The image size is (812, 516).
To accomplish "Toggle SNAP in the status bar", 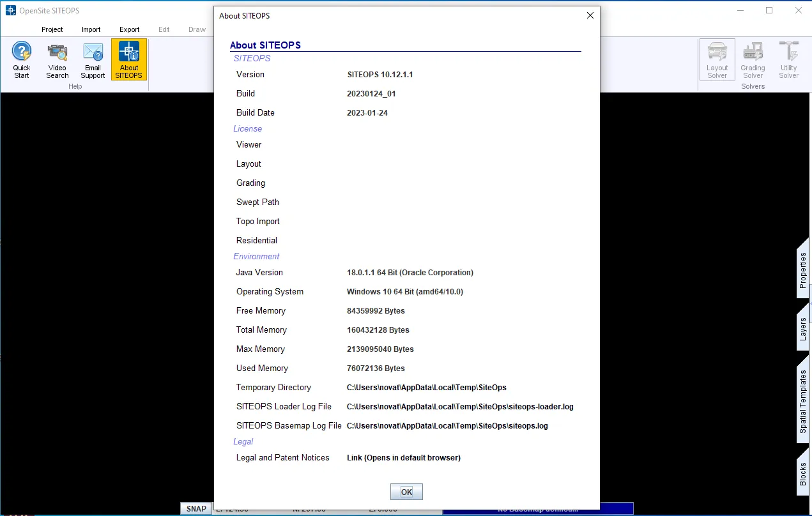I will point(197,509).
